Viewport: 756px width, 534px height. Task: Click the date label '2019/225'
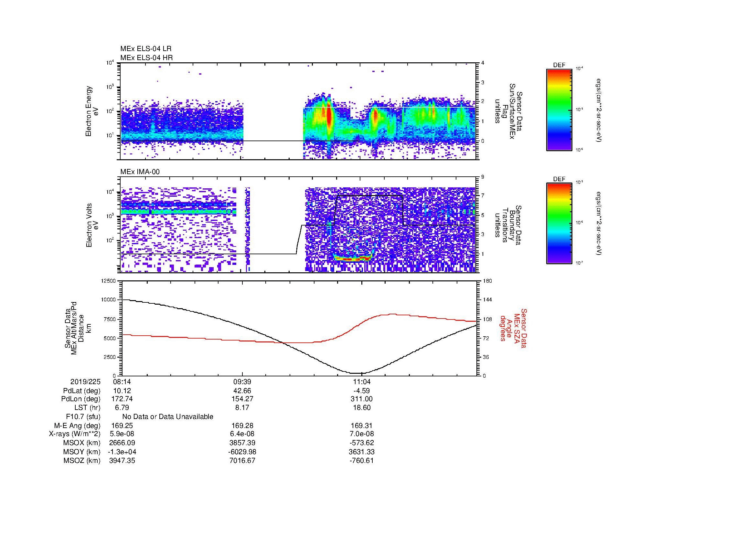tap(85, 382)
